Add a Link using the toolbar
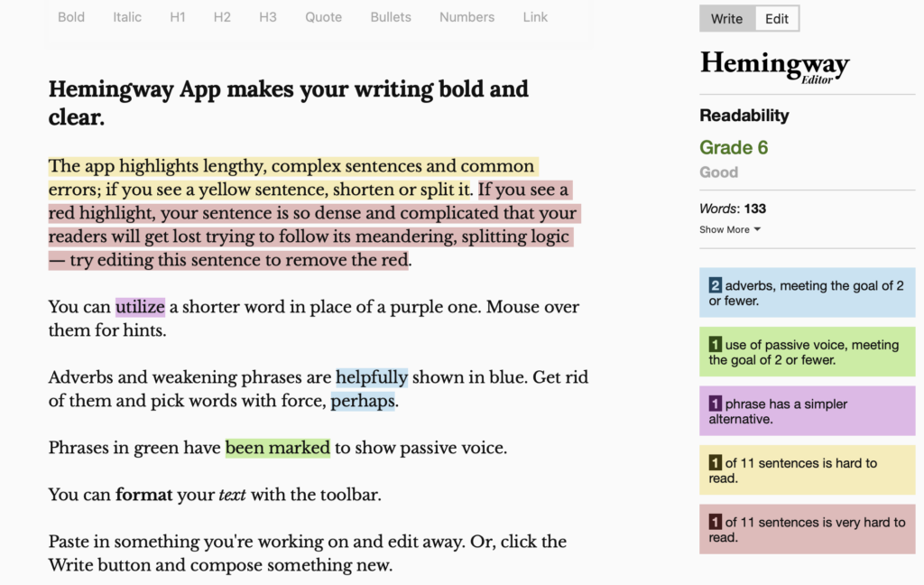This screenshot has height=585, width=924. coord(535,17)
